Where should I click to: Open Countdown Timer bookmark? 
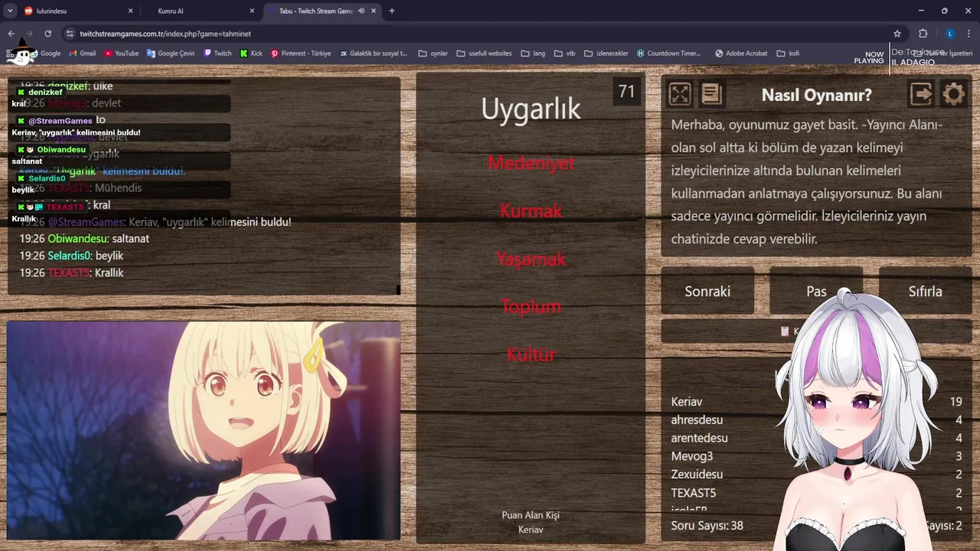tap(669, 54)
